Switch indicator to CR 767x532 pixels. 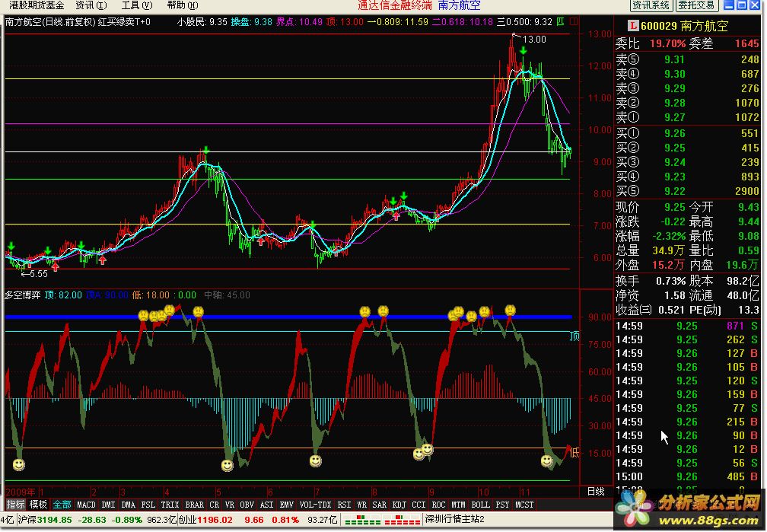(x=215, y=505)
